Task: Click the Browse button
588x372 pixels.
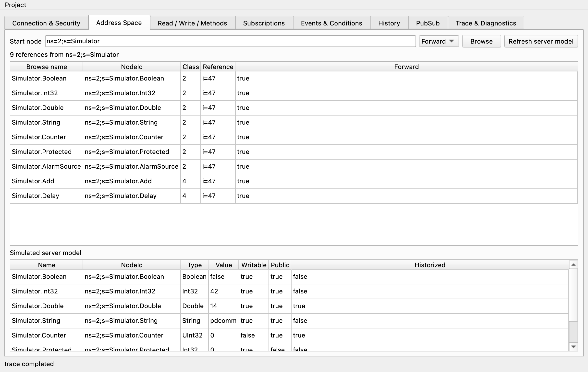Action: point(481,41)
